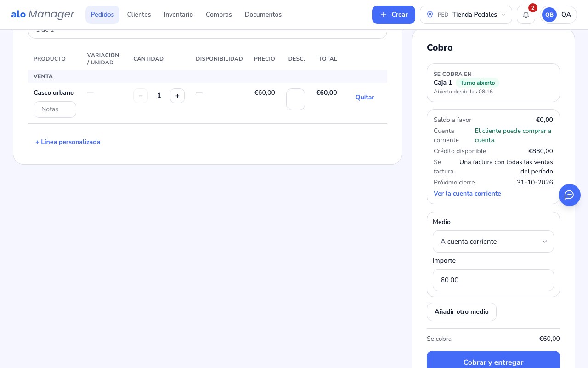Screen dimensions: 588x368
Task: Navigate to Documentos
Action: coord(263,15)
